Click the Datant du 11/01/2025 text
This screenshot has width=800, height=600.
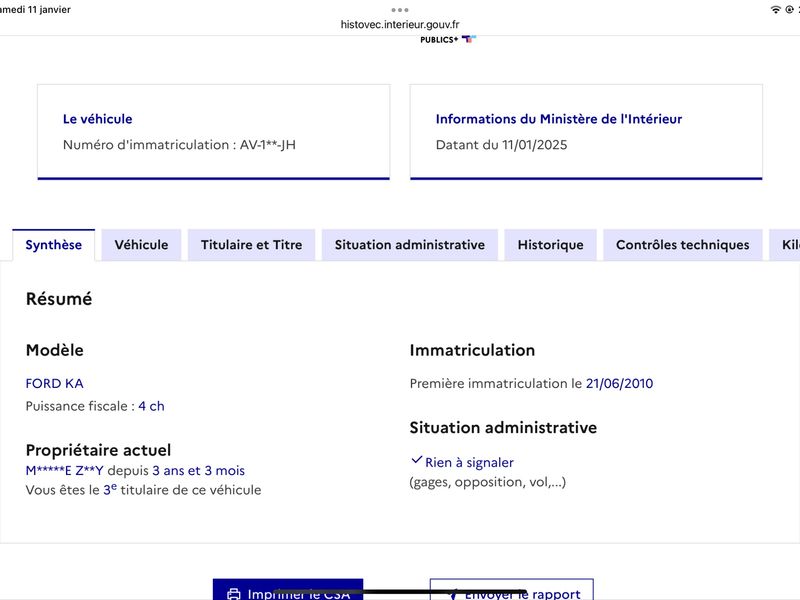click(x=502, y=145)
